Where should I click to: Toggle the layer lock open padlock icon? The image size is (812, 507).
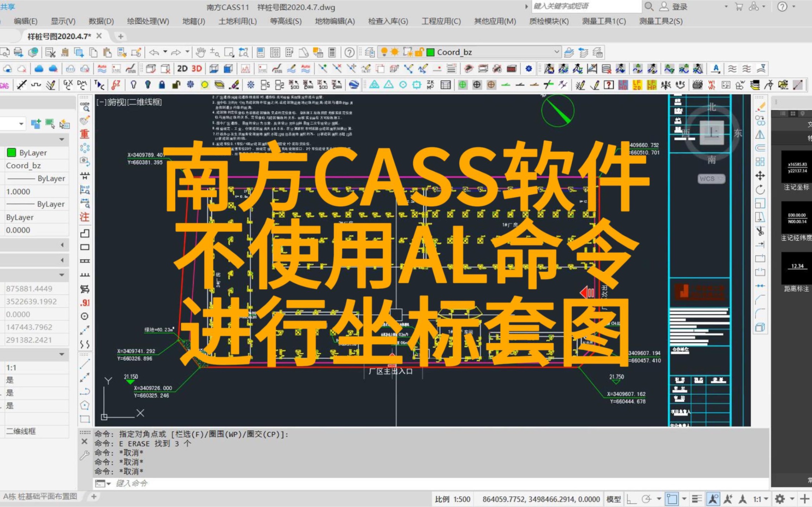[x=419, y=52]
